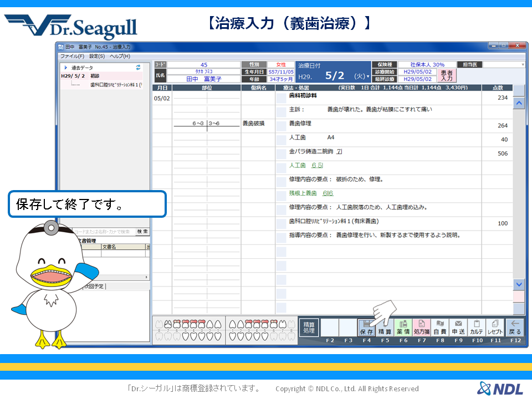
Task: Click the 保険種 value 社保本人 30%
Action: tap(427, 64)
